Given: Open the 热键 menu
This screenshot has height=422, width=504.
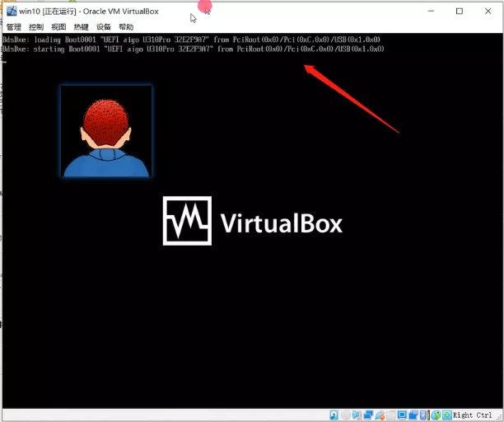Looking at the screenshot, I should (81, 27).
